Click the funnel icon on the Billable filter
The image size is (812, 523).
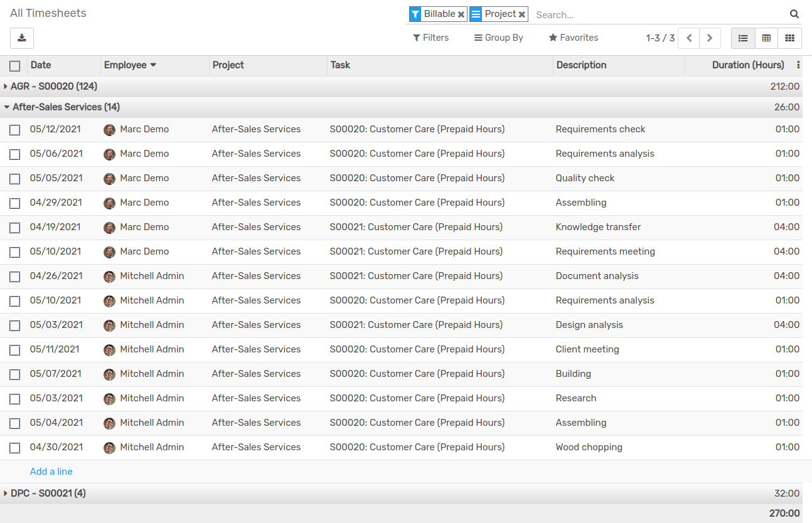click(x=415, y=13)
